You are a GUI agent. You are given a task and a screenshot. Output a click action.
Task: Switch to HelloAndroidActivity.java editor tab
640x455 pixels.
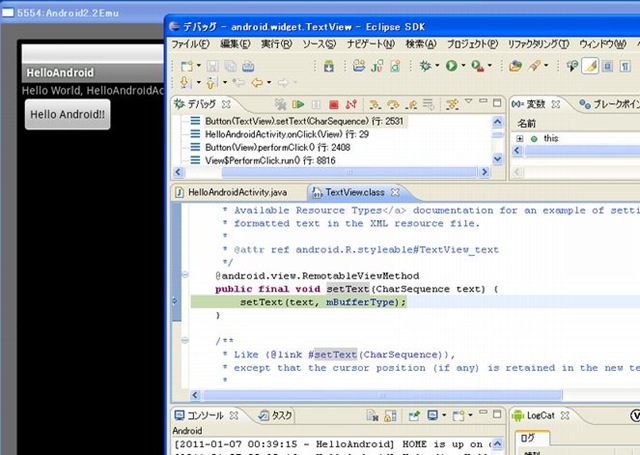coord(237,192)
